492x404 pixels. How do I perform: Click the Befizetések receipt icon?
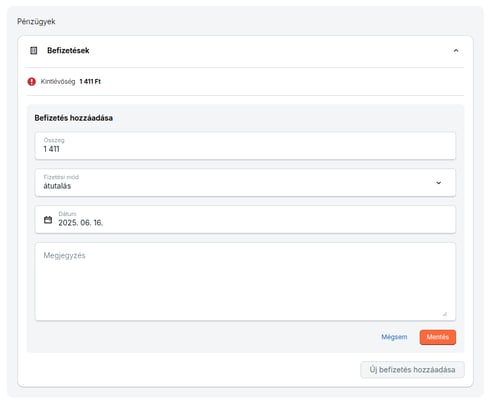click(x=34, y=51)
